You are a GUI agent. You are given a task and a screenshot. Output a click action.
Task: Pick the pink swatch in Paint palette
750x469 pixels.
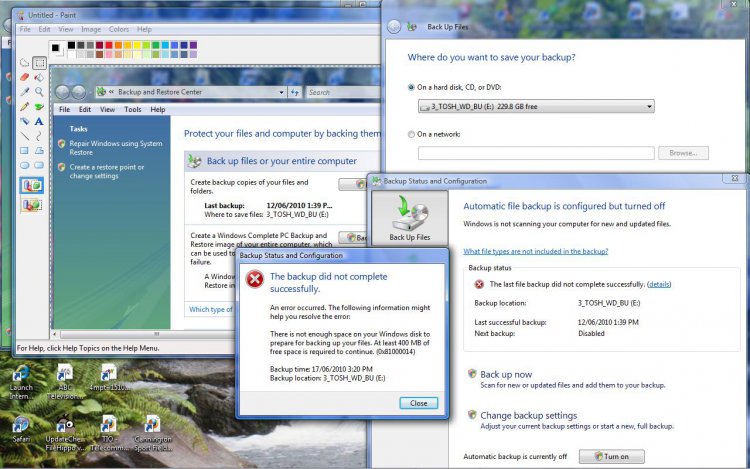109,55
